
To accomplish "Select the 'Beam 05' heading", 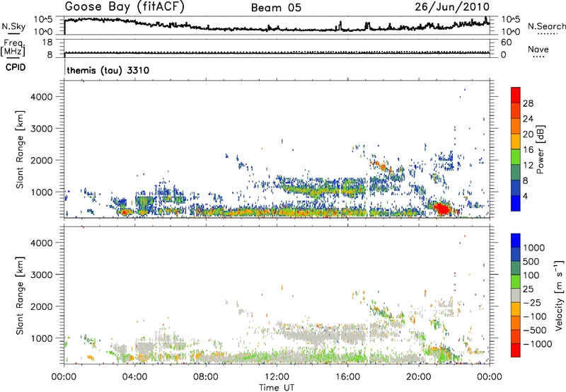I will coord(276,8).
